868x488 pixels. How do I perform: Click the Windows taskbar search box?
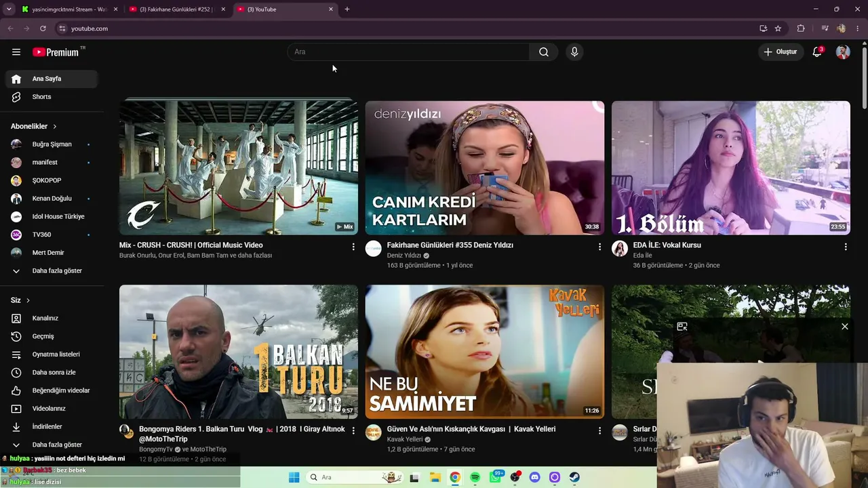355,477
